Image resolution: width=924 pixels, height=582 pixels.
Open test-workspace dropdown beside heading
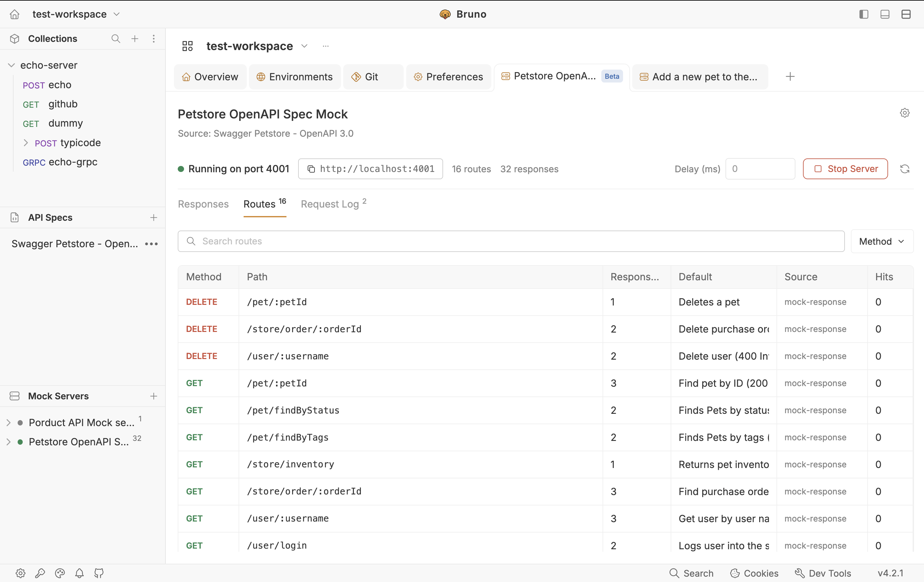(x=304, y=46)
